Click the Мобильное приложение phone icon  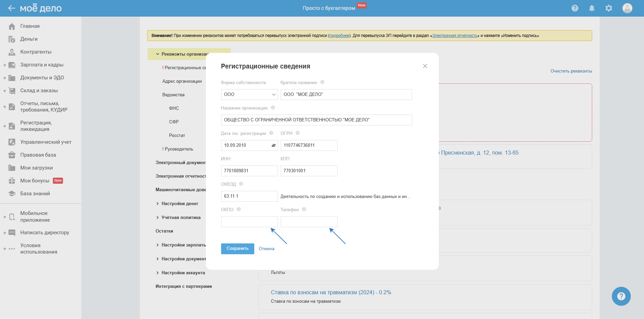(12, 217)
